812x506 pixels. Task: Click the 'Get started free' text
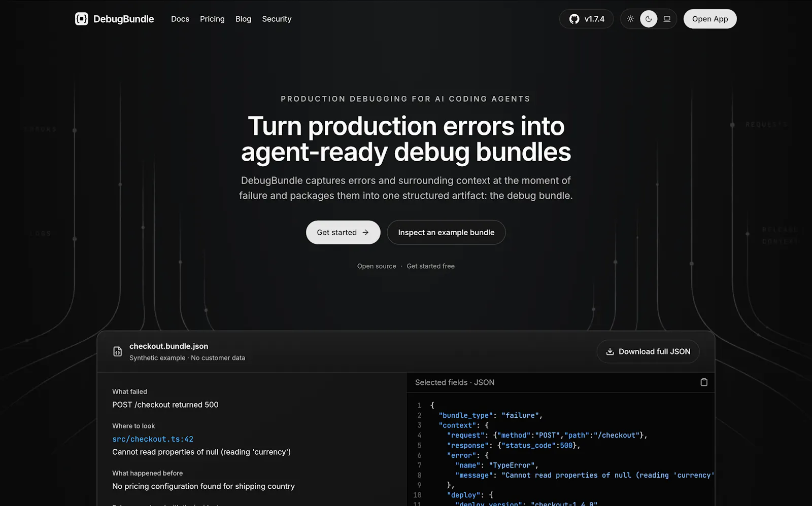tap(430, 266)
